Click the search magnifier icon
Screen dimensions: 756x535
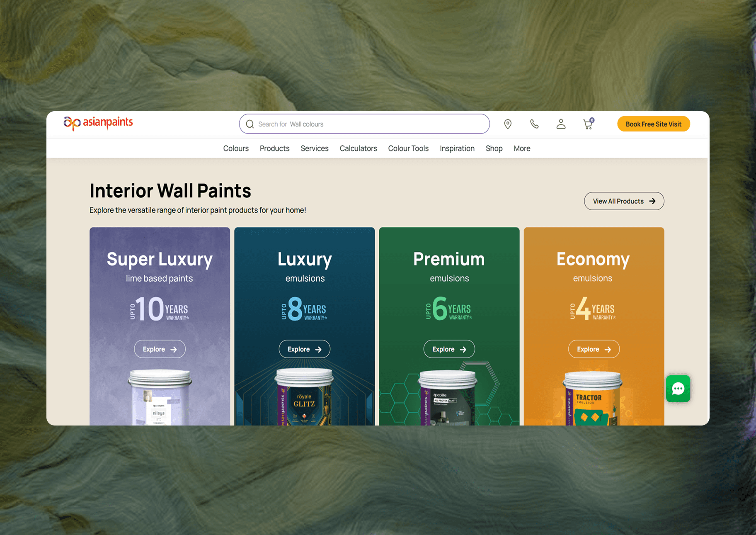pyautogui.click(x=250, y=124)
